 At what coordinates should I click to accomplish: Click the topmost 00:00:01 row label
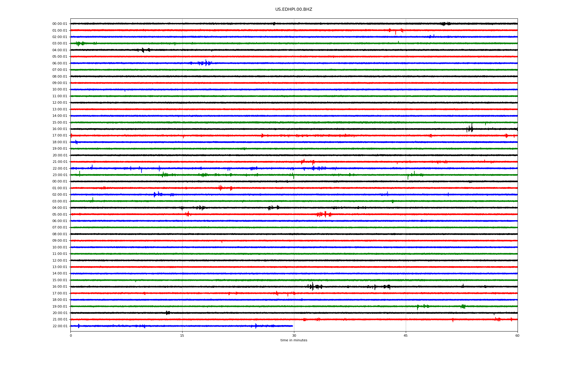tap(60, 24)
